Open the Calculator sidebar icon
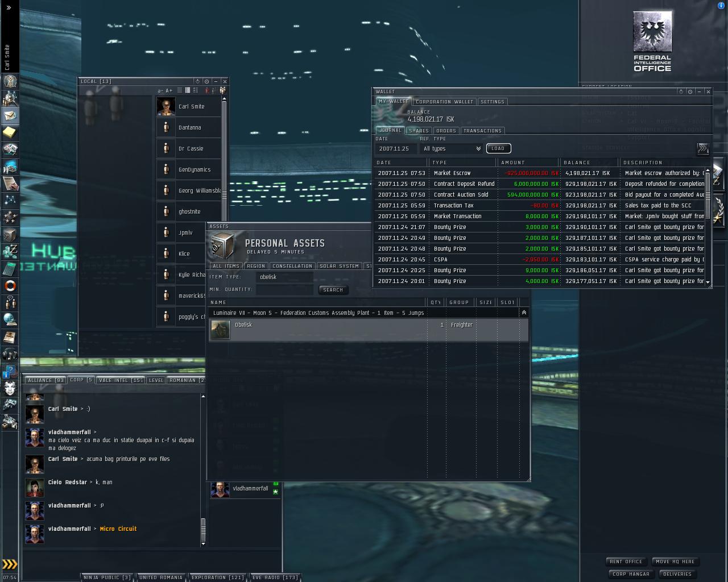 click(10, 268)
